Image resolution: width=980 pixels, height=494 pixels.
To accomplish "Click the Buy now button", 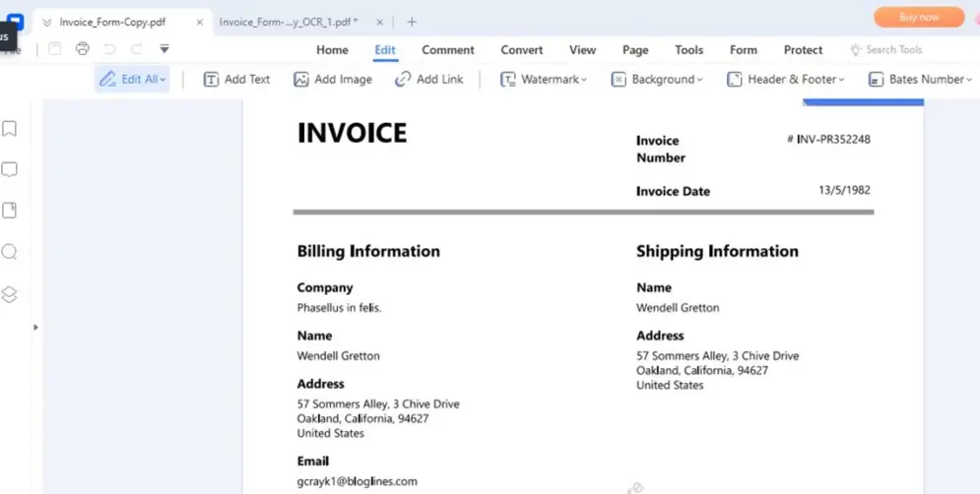I will (x=919, y=17).
